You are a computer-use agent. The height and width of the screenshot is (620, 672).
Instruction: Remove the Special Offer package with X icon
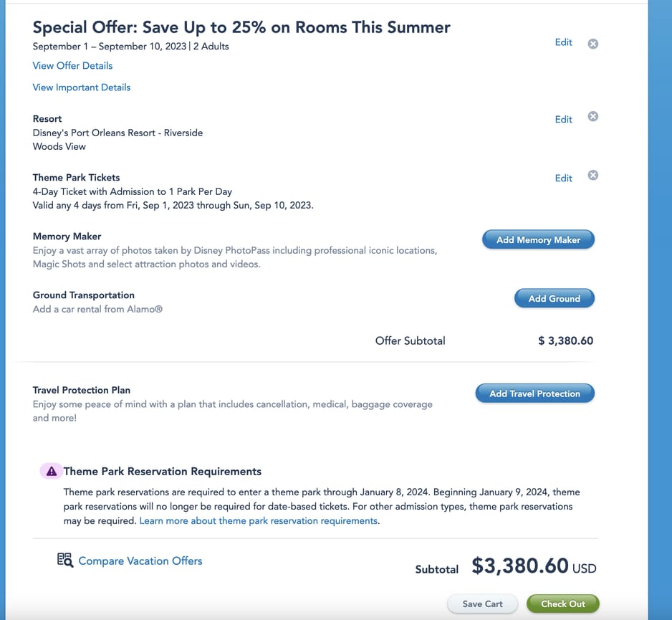[x=592, y=44]
